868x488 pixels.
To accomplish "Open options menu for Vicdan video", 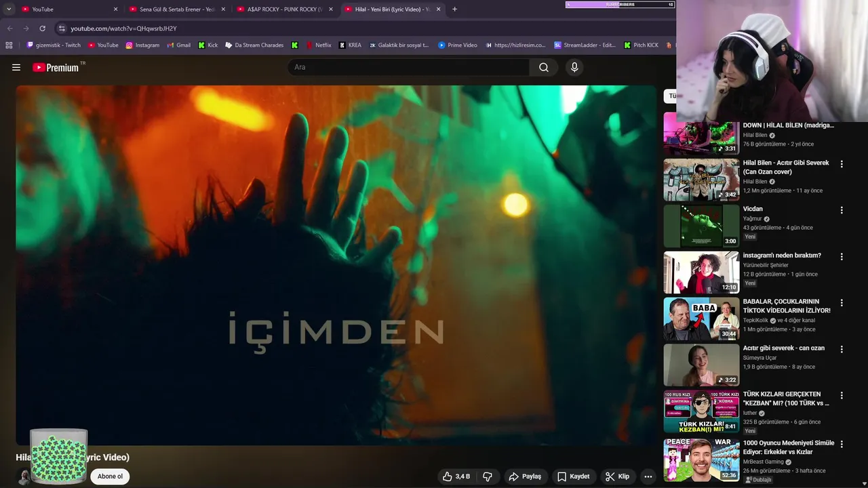I will point(842,210).
